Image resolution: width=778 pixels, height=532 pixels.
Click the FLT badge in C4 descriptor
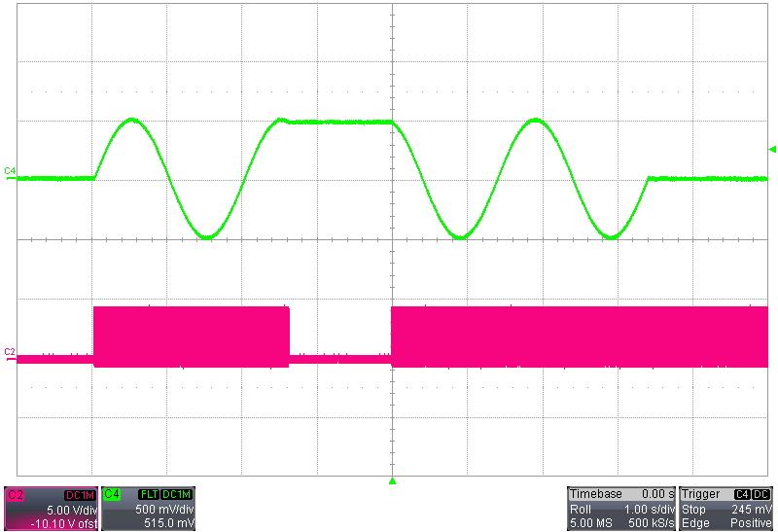click(148, 494)
